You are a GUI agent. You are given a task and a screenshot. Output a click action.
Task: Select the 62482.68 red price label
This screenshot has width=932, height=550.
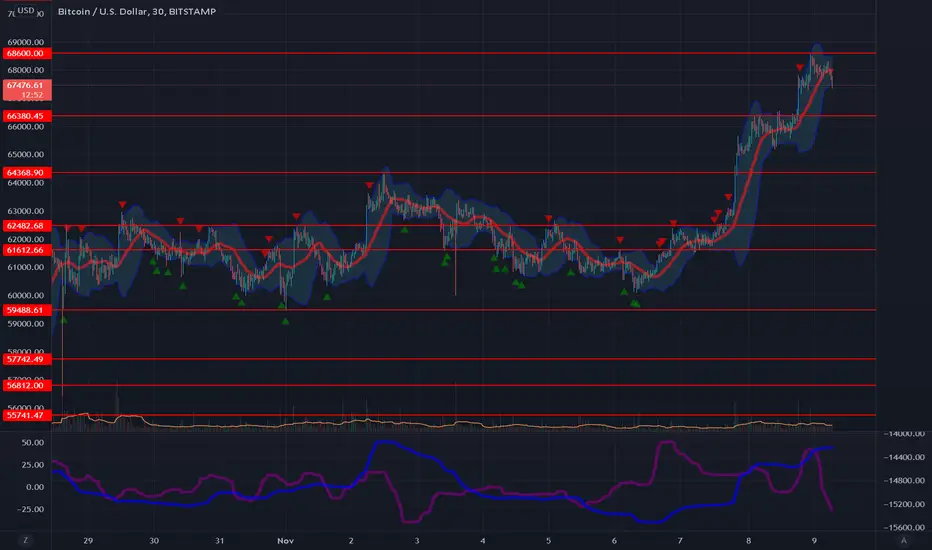pos(27,225)
